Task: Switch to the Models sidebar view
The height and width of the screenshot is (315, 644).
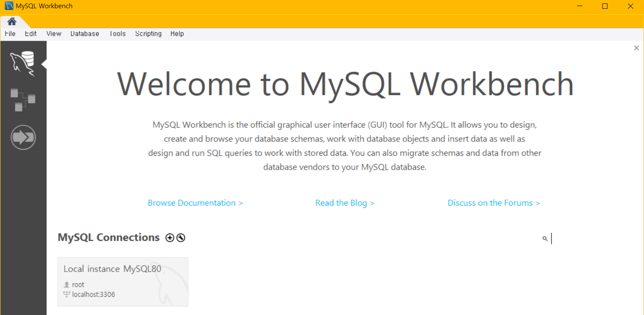Action: click(23, 99)
